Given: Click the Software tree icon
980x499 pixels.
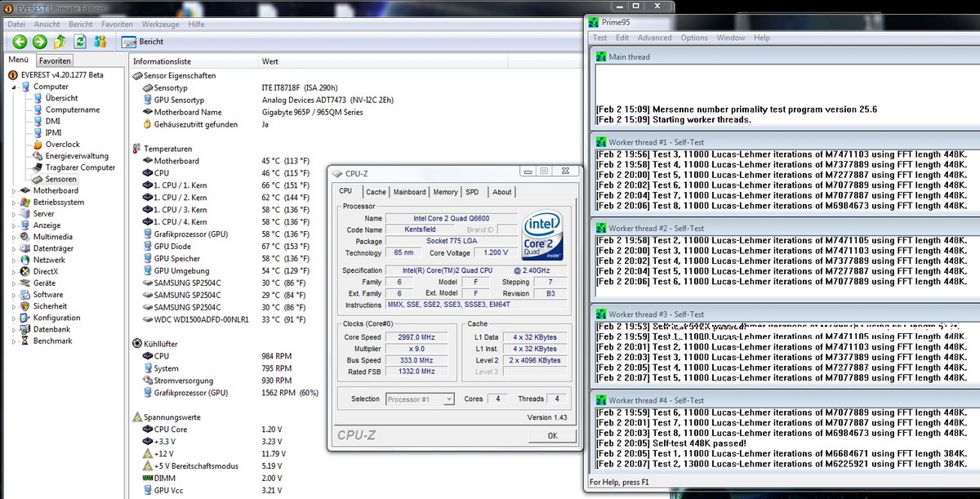Looking at the screenshot, I should pyautogui.click(x=25, y=295).
